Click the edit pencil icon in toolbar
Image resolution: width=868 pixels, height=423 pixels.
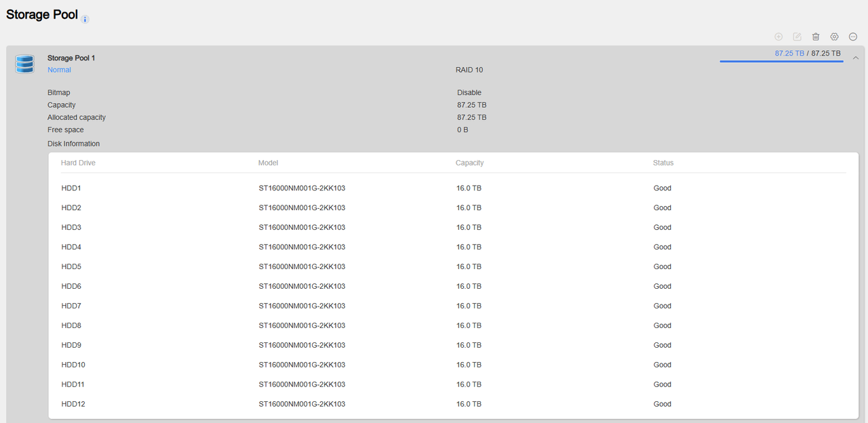point(797,37)
